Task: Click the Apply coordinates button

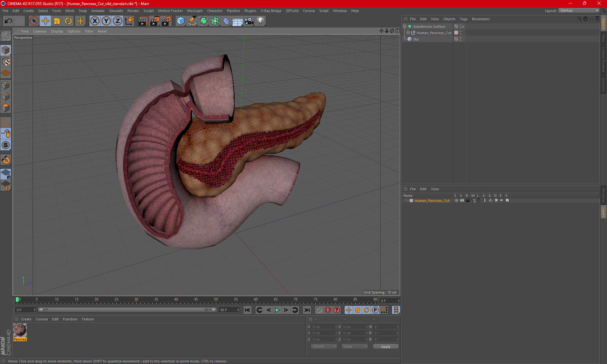Action: (x=386, y=347)
